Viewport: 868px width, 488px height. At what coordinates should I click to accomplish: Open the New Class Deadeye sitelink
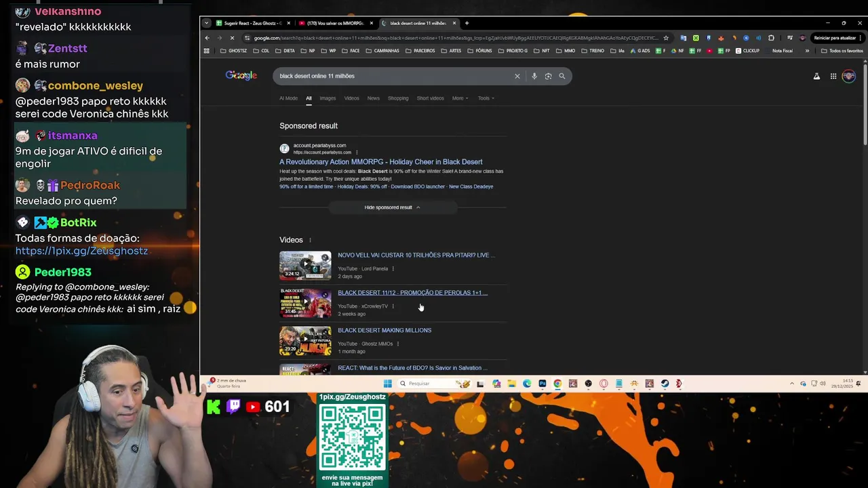(471, 186)
